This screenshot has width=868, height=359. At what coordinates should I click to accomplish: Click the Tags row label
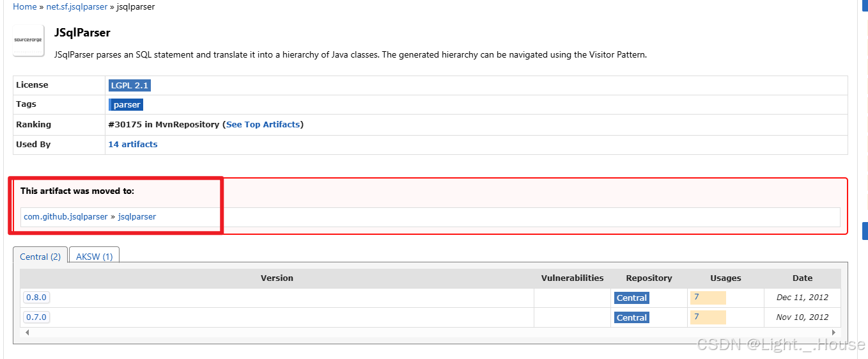tap(26, 104)
